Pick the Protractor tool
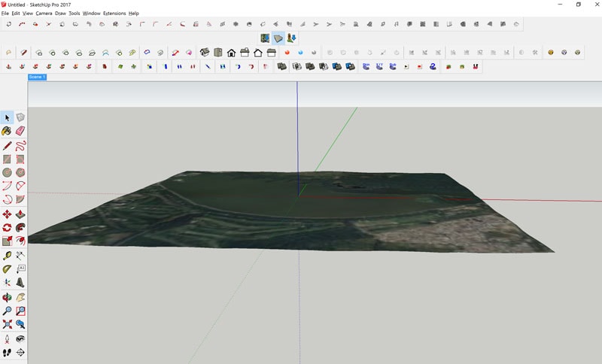Viewport: 602px width, 364px height. click(x=7, y=269)
